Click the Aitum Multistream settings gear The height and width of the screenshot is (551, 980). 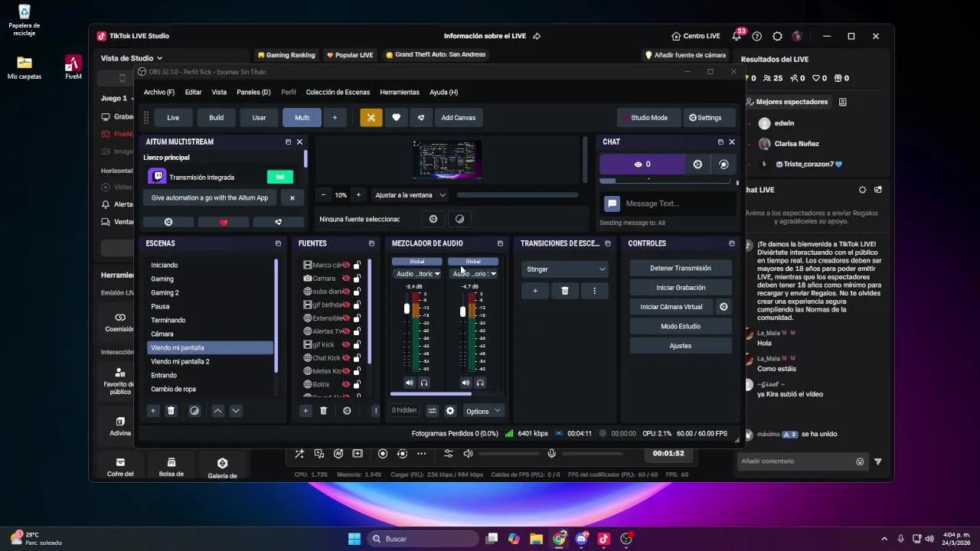(168, 222)
